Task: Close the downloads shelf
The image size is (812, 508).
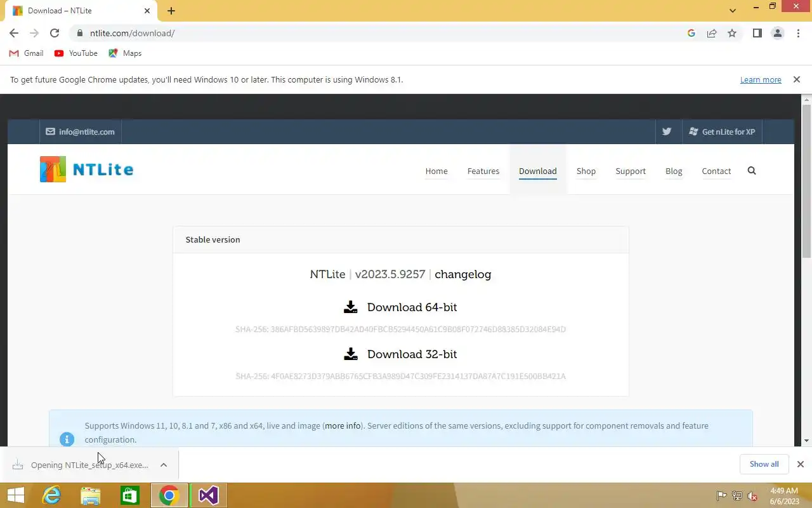Action: [801, 464]
